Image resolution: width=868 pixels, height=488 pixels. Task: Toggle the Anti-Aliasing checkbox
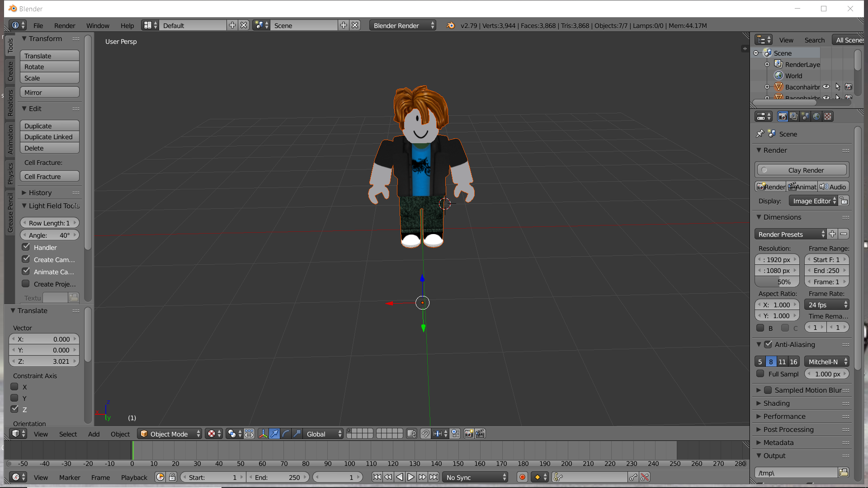tap(768, 344)
